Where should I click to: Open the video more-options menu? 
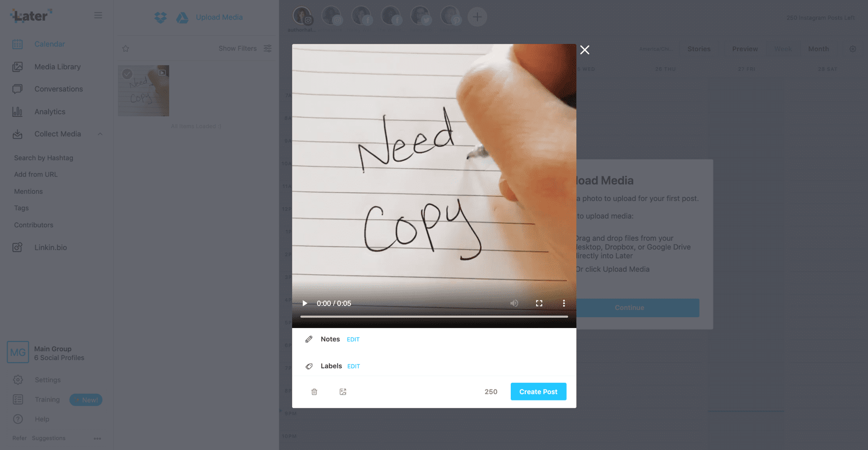(x=564, y=303)
